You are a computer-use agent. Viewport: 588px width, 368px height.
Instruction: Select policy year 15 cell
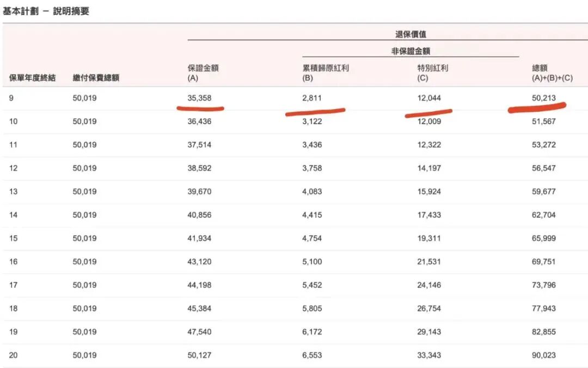point(14,238)
